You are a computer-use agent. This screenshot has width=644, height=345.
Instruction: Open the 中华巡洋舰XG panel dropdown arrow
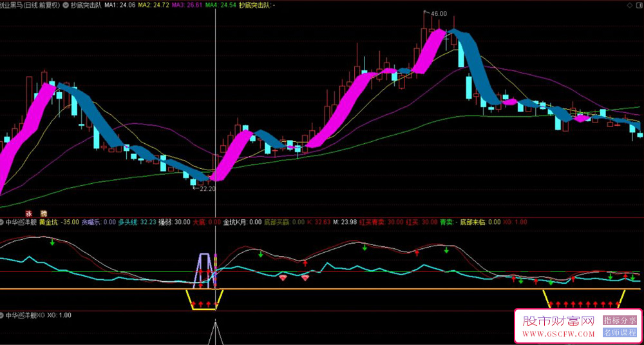click(3, 315)
